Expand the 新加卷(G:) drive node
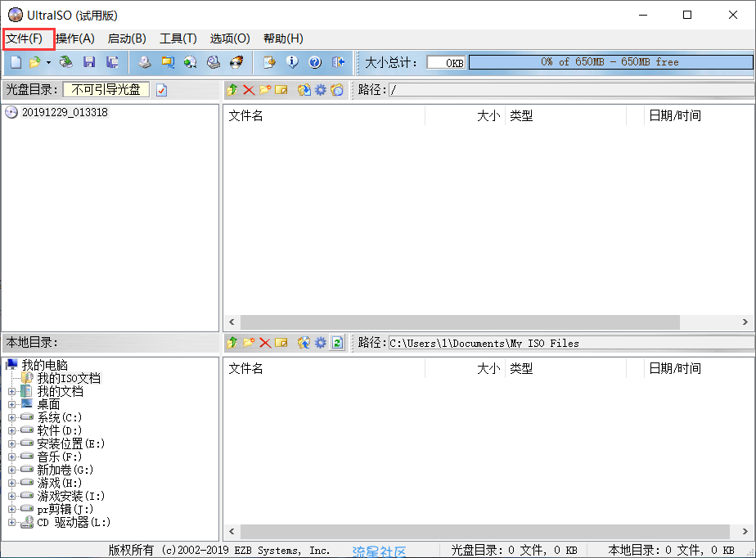This screenshot has width=756, height=558. pos(12,470)
